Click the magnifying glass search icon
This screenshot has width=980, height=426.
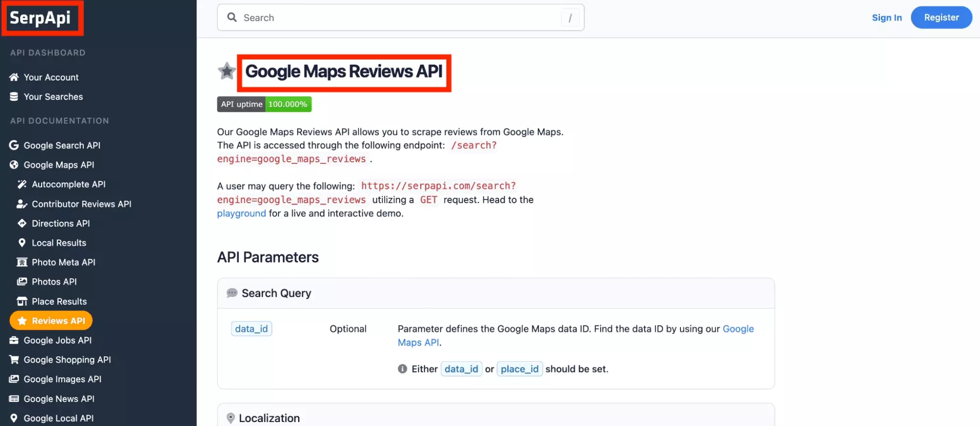click(x=232, y=18)
